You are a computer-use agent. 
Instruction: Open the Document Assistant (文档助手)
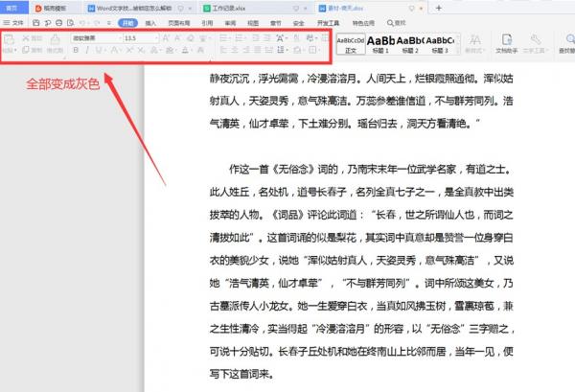pos(506,43)
